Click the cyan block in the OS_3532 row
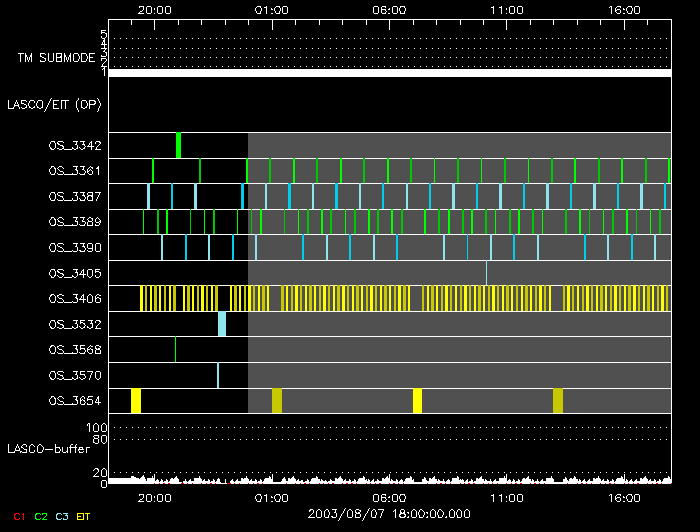 tap(222, 324)
